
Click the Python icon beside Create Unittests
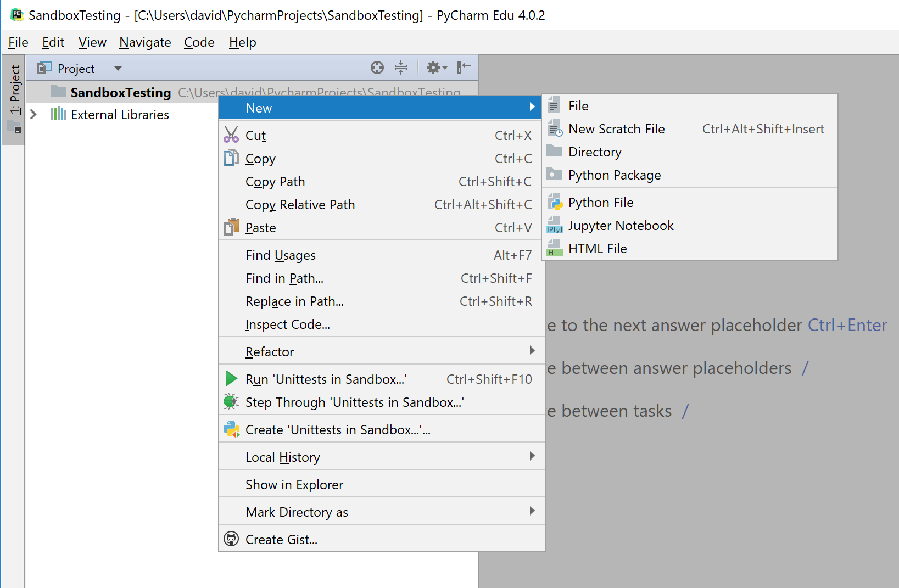coord(231,429)
